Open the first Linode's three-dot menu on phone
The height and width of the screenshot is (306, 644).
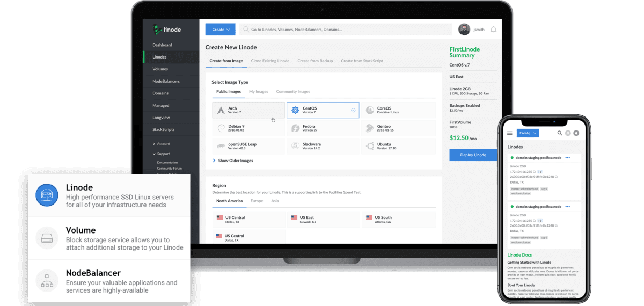pos(567,158)
